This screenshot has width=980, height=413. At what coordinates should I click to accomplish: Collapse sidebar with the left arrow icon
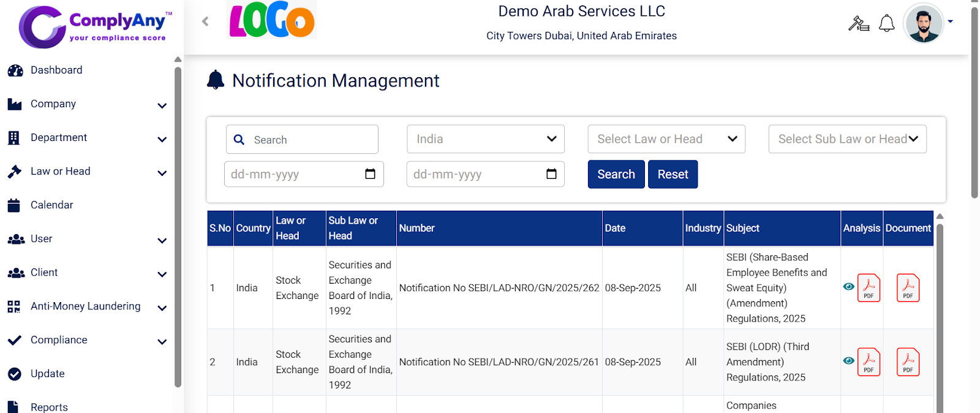click(205, 21)
